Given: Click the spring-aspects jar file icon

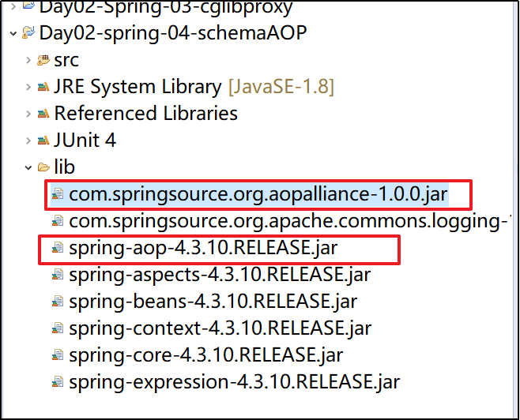Looking at the screenshot, I should (x=58, y=275).
